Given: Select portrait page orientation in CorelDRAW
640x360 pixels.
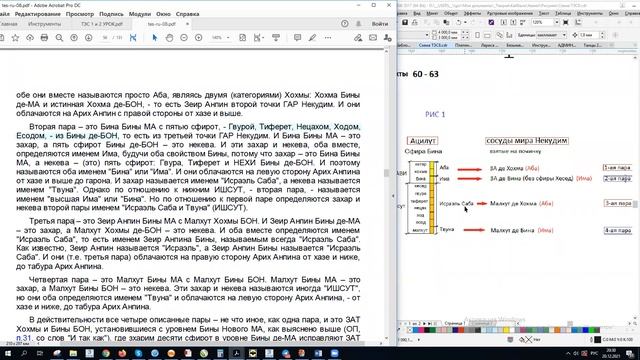Looking at the screenshot, I should [478, 35].
